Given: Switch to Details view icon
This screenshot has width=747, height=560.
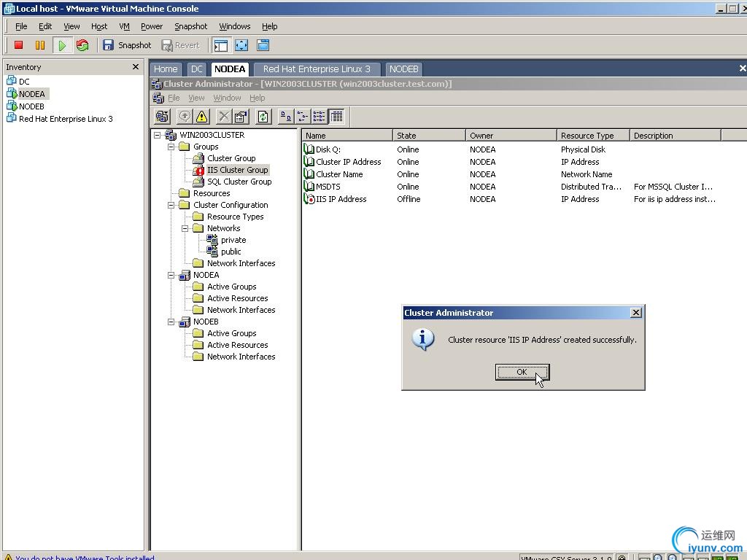Looking at the screenshot, I should (336, 116).
